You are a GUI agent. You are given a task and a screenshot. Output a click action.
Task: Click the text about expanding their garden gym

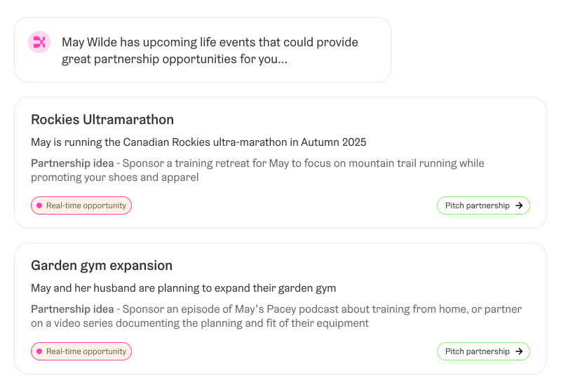click(x=184, y=288)
